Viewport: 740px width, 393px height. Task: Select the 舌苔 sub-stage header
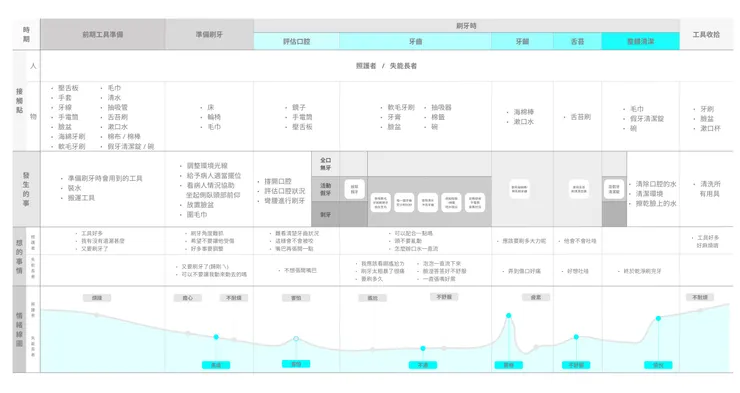578,42
